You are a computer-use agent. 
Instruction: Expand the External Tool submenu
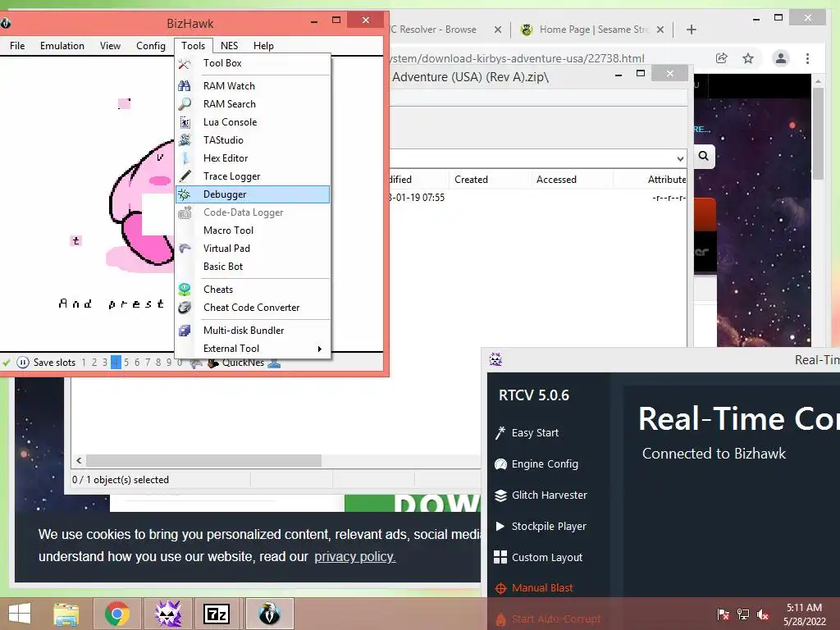point(253,349)
